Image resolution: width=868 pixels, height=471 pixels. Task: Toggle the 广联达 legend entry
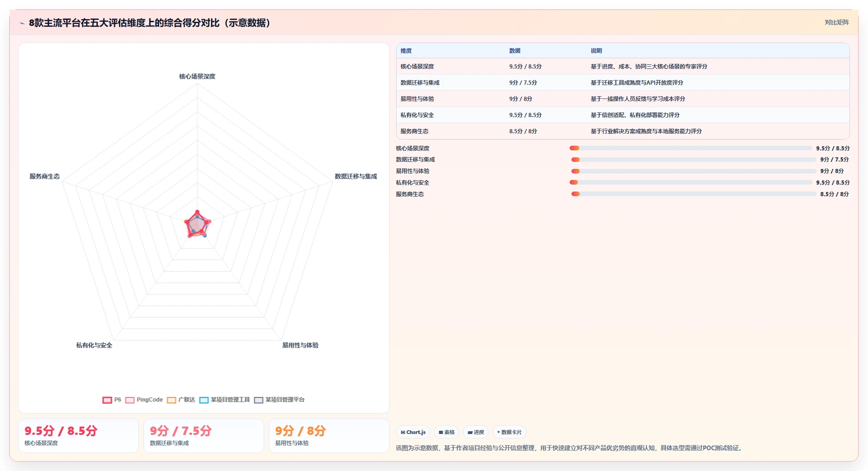tap(181, 400)
